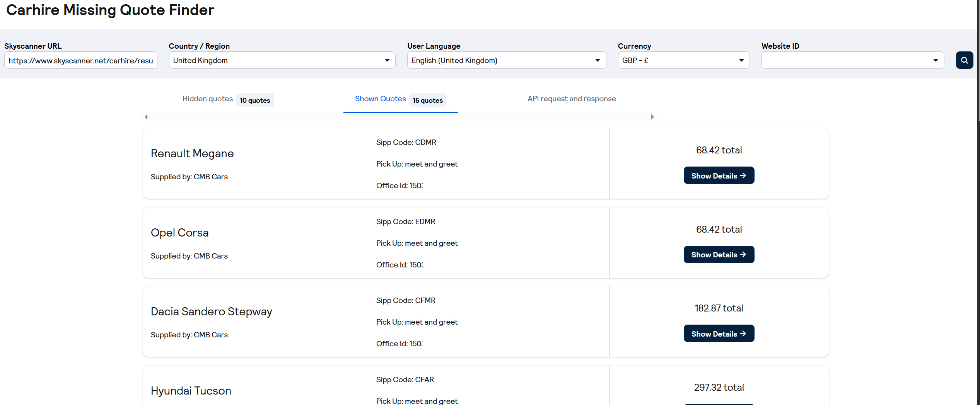Click Renault Megane 'Supplied by: CMB Cars'
Image resolution: width=980 pixels, height=405 pixels.
pyautogui.click(x=189, y=177)
